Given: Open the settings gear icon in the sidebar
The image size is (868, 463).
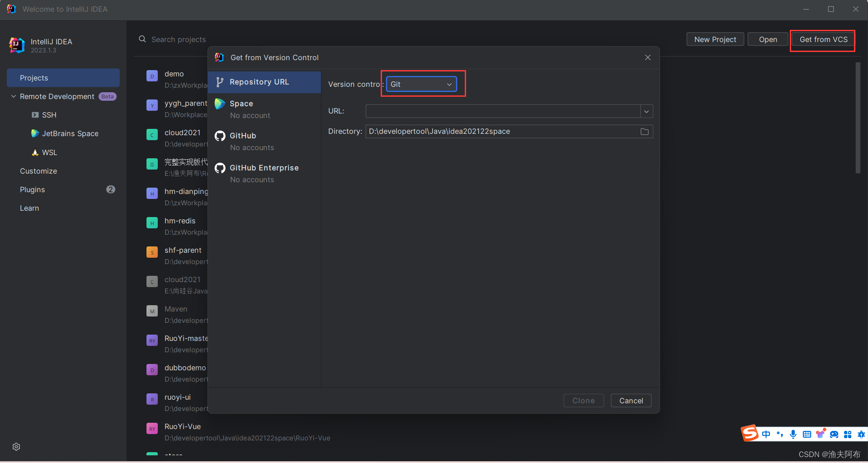Looking at the screenshot, I should tap(16, 447).
